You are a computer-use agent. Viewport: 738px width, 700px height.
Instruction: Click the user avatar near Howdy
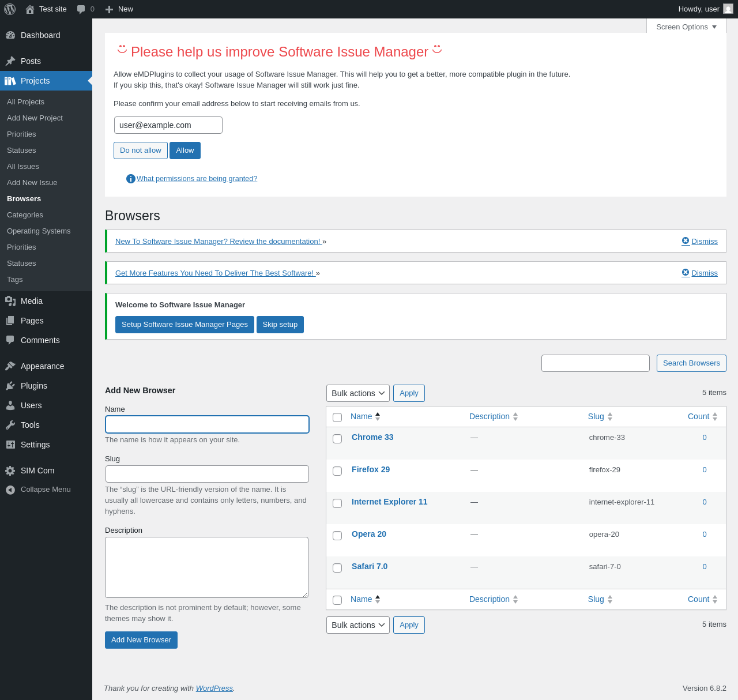click(728, 9)
